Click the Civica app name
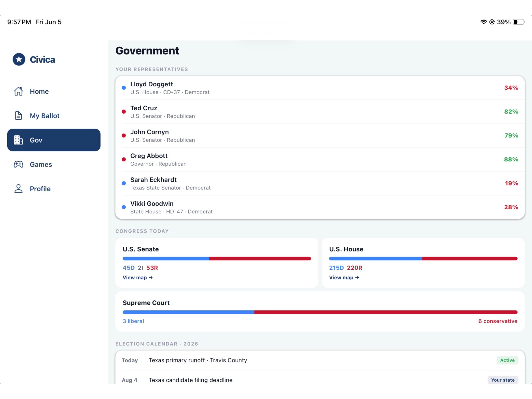The width and height of the screenshot is (532, 399). click(x=42, y=59)
